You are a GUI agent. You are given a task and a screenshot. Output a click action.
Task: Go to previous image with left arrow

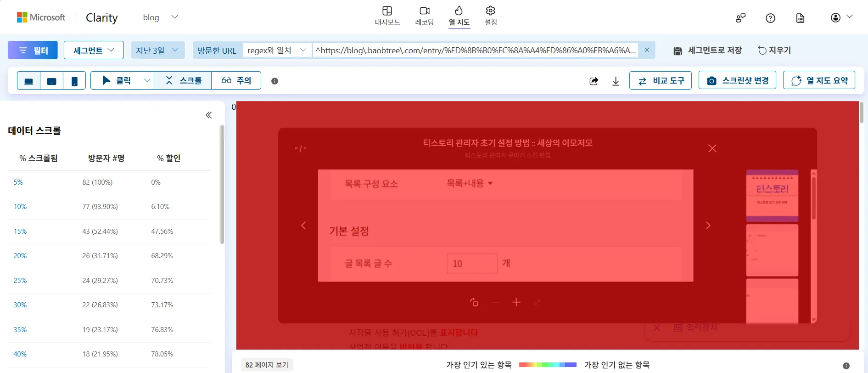point(303,226)
